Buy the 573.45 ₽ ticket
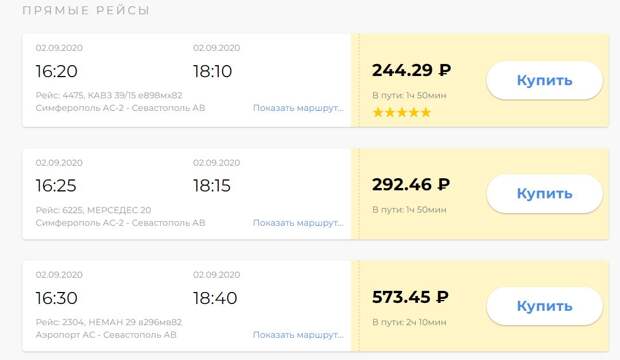Screen dimensions: 620x360 tap(544, 306)
